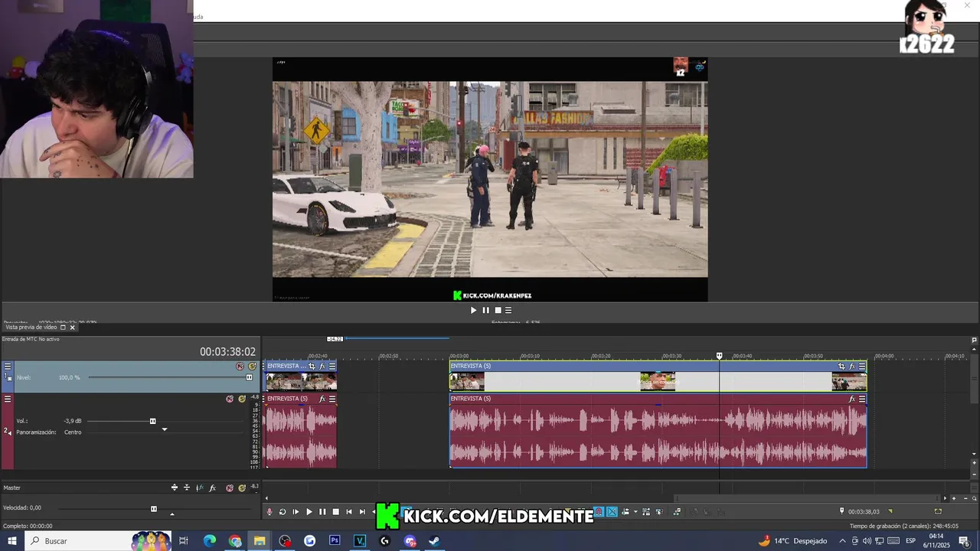Open long audio clip's hamburger menu
The height and width of the screenshot is (551, 980).
click(862, 399)
